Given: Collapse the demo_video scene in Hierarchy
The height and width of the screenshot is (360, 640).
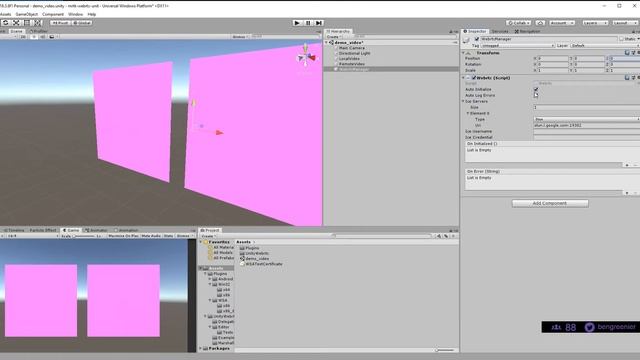Looking at the screenshot, I should tap(326, 42).
